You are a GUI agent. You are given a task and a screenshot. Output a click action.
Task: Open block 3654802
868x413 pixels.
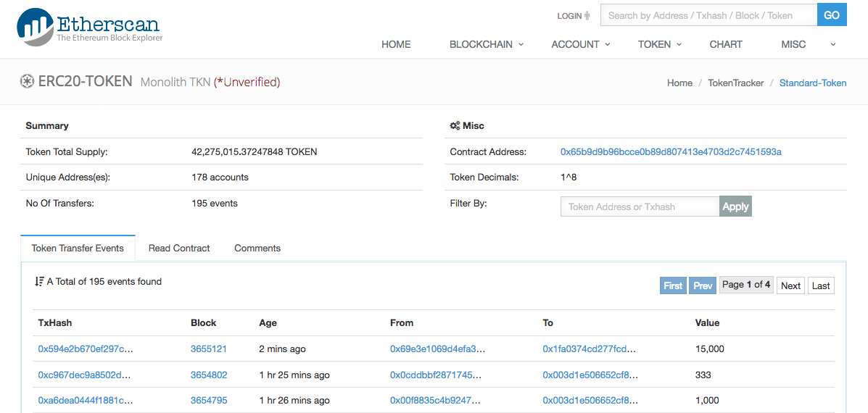209,375
